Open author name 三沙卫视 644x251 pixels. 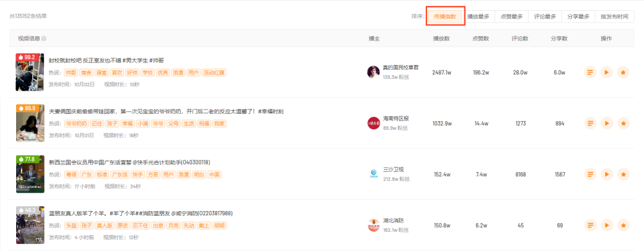394,170
